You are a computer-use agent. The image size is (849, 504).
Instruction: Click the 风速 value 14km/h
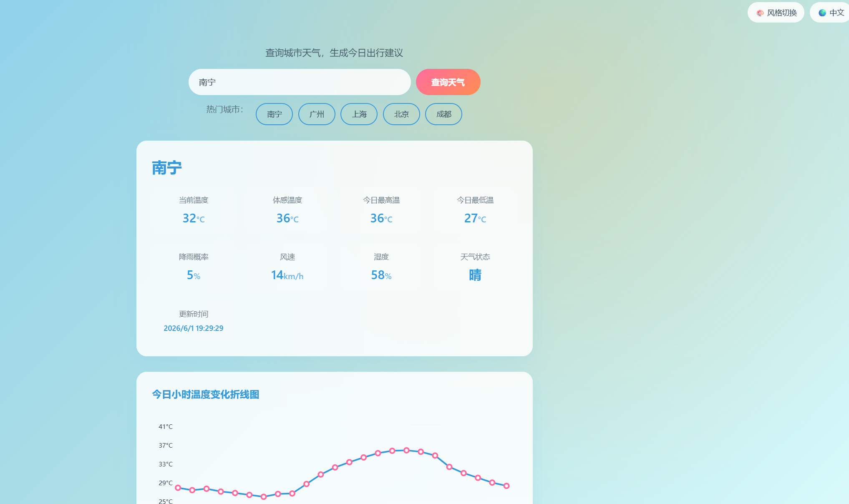point(287,275)
